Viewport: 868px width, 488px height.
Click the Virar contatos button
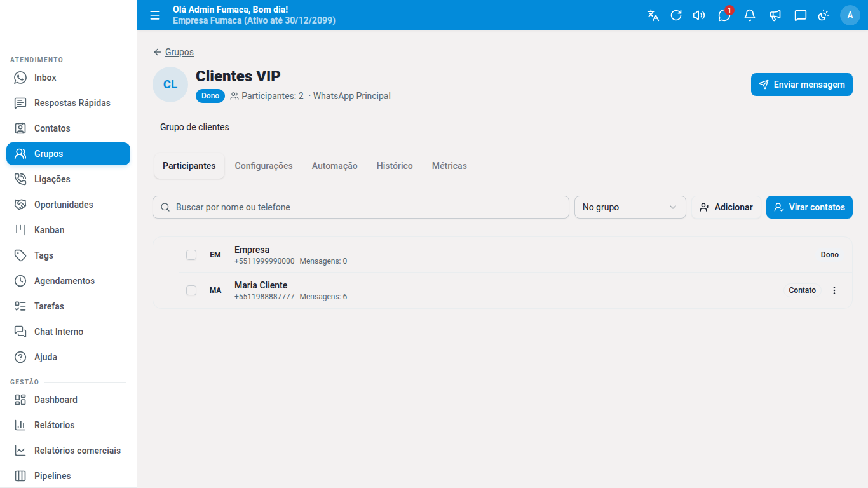(810, 207)
